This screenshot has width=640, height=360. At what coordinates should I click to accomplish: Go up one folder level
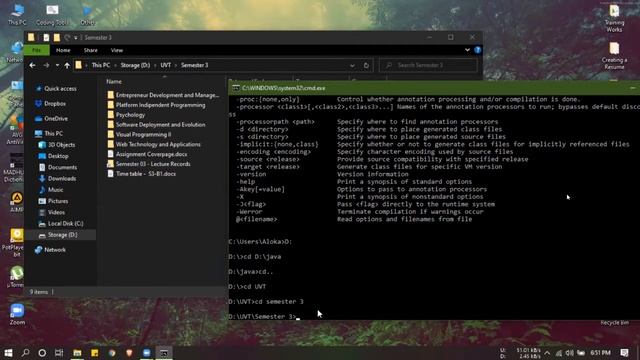click(x=67, y=65)
